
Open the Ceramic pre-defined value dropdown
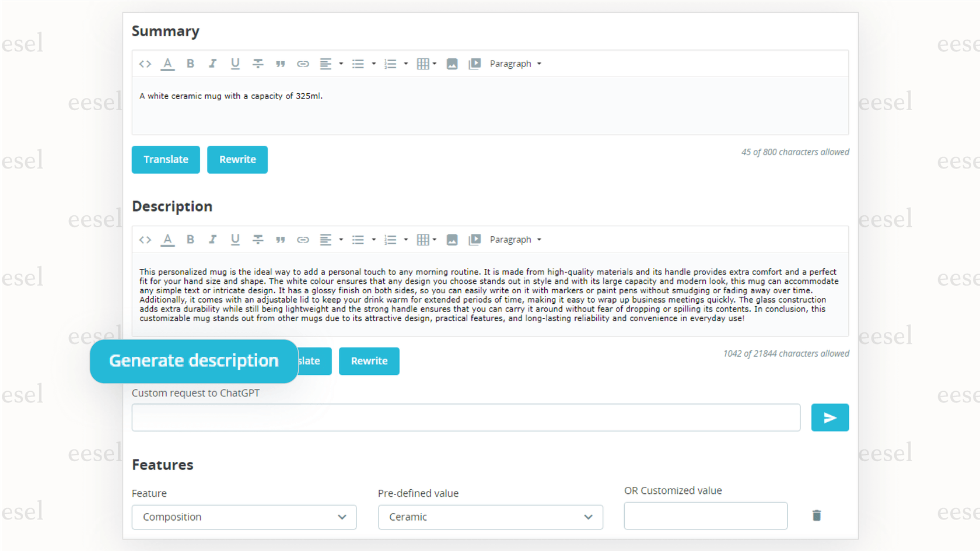[490, 517]
